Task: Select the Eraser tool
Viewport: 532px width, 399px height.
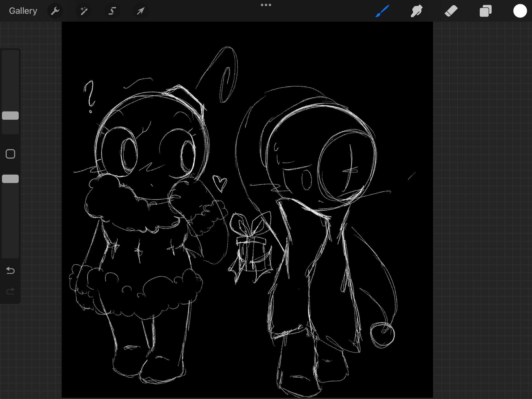Action: pos(451,11)
